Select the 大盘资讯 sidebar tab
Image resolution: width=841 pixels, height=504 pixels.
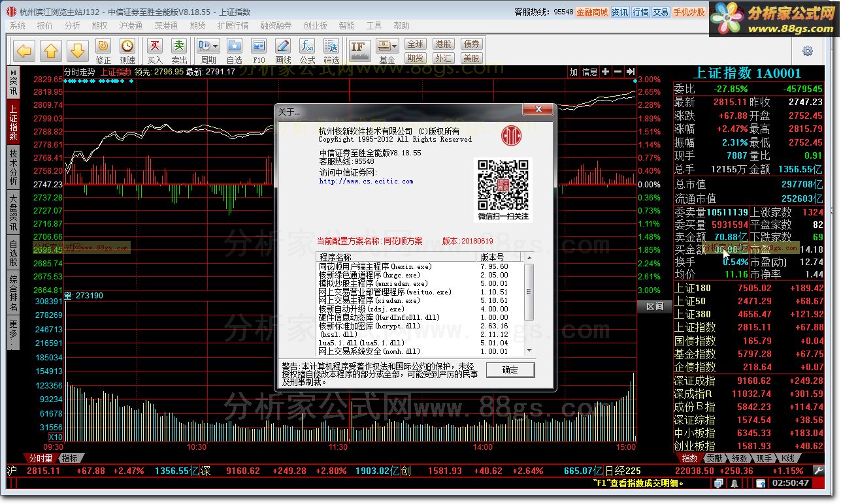pyautogui.click(x=13, y=213)
